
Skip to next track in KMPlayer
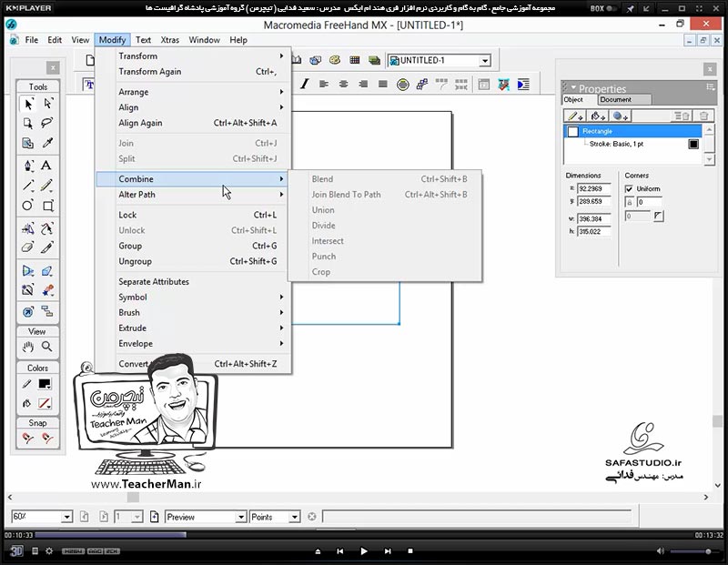click(x=388, y=551)
